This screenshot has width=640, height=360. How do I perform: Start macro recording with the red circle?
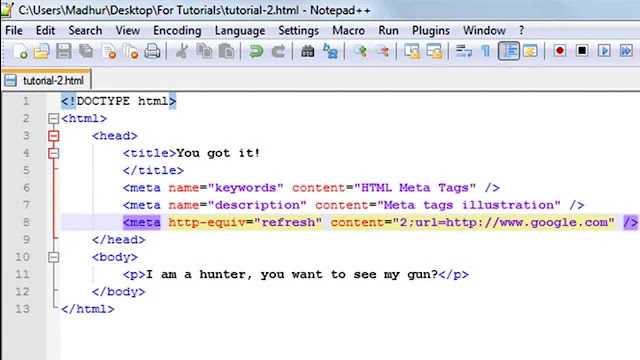click(x=560, y=51)
